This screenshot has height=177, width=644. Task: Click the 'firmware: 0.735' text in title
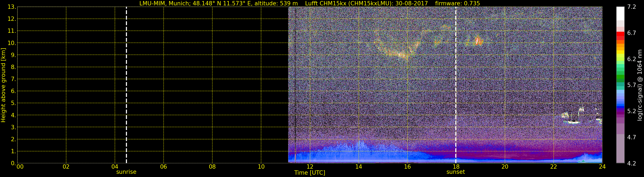[457, 3]
